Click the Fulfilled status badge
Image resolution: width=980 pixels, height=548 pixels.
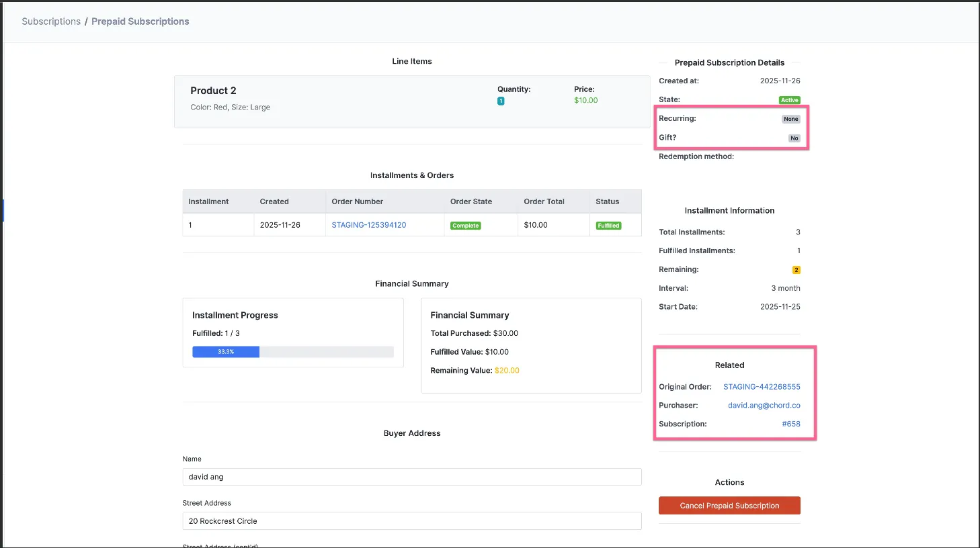pos(608,226)
